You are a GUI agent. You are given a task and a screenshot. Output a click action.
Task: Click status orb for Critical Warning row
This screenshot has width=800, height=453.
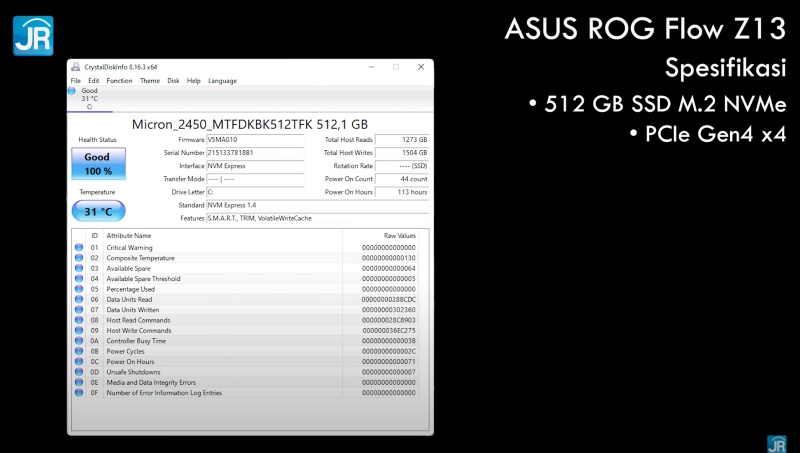(x=79, y=247)
